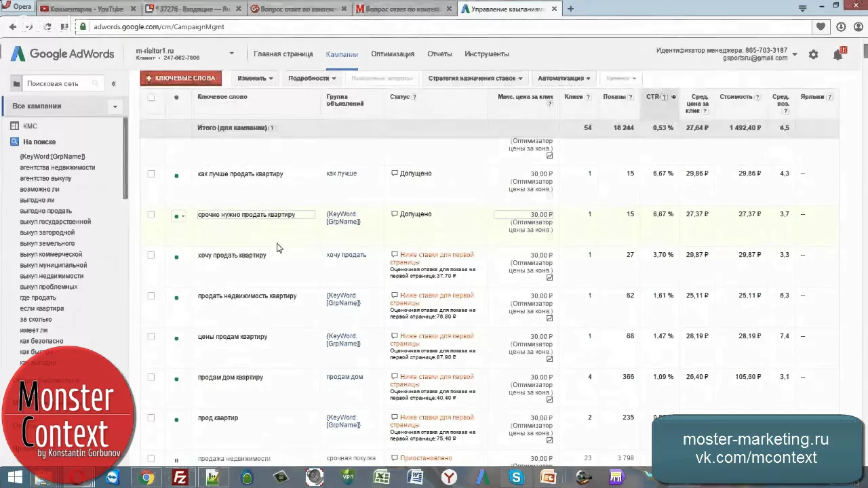Expand the m-rieltor1.ru account selector arrow
Image resolution: width=868 pixels, height=488 pixels.
coord(231,54)
